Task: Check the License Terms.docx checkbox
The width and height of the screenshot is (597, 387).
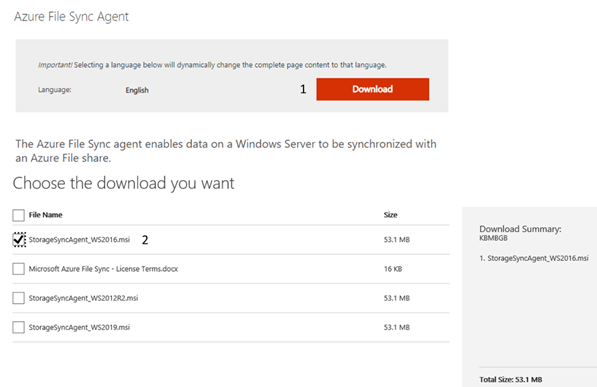Action: (x=18, y=269)
